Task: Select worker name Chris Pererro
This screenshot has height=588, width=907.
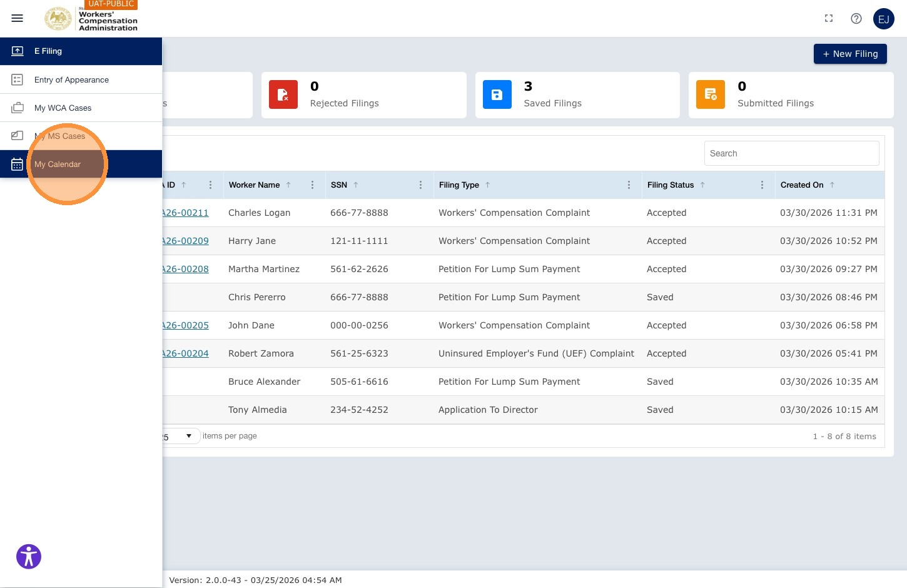Action: coord(257,297)
